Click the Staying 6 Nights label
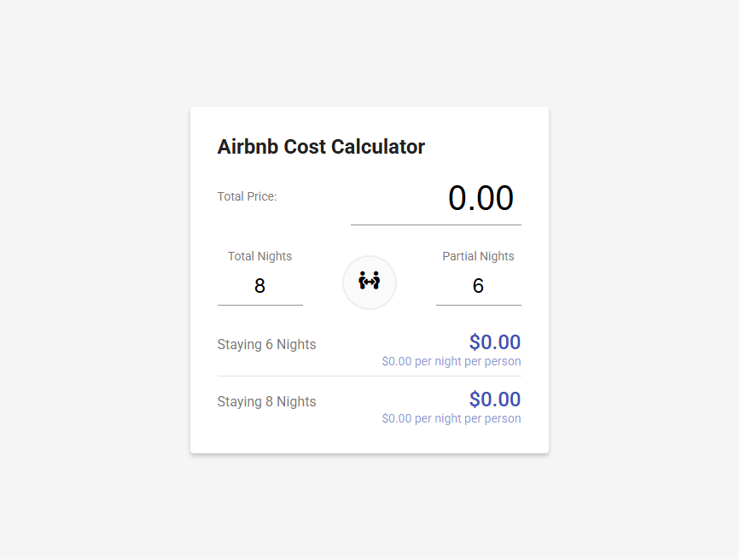Viewport: 740px width, 560px height. [266, 345]
